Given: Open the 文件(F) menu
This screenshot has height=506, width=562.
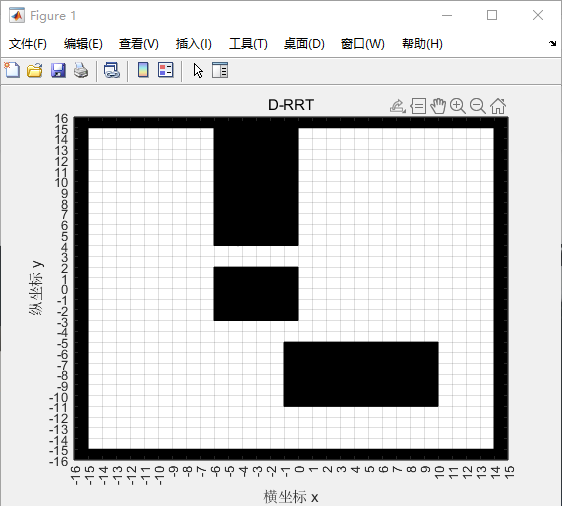Looking at the screenshot, I should point(28,44).
